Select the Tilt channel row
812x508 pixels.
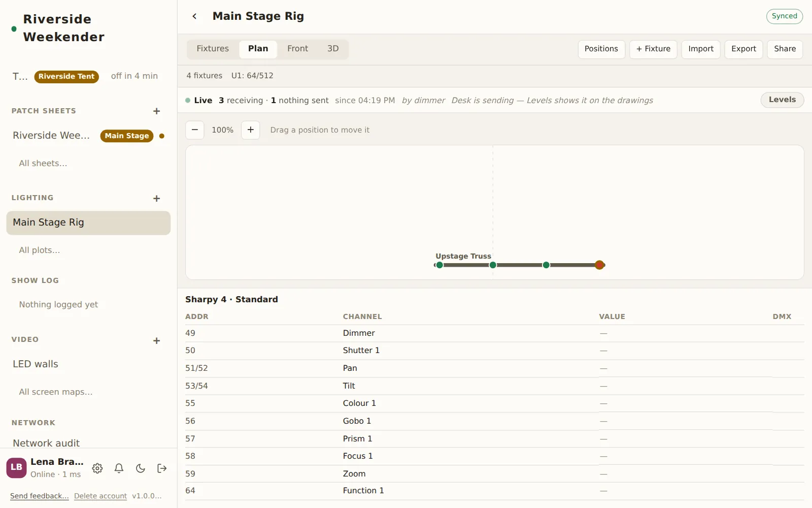pyautogui.click(x=495, y=386)
